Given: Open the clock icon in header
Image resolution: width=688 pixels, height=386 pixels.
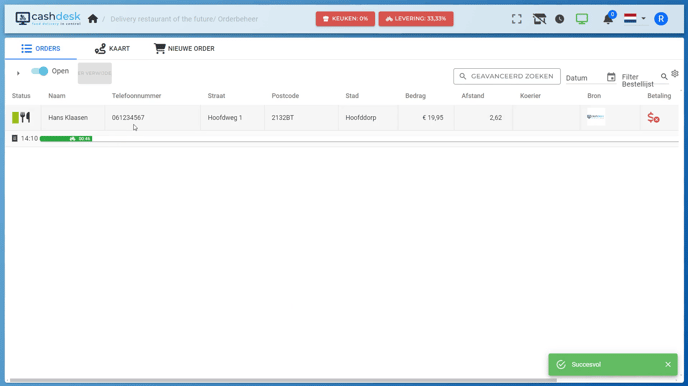Looking at the screenshot, I should [559, 19].
